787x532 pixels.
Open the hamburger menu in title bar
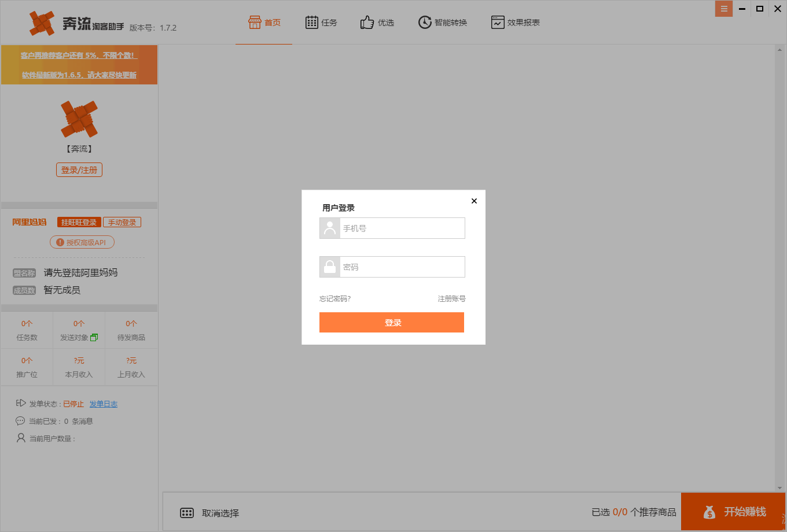pos(724,9)
